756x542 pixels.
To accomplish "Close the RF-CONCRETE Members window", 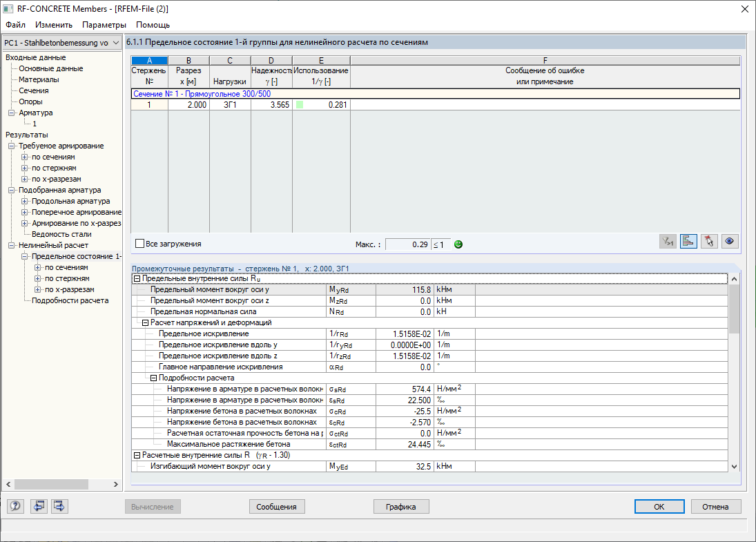I will pyautogui.click(x=744, y=9).
